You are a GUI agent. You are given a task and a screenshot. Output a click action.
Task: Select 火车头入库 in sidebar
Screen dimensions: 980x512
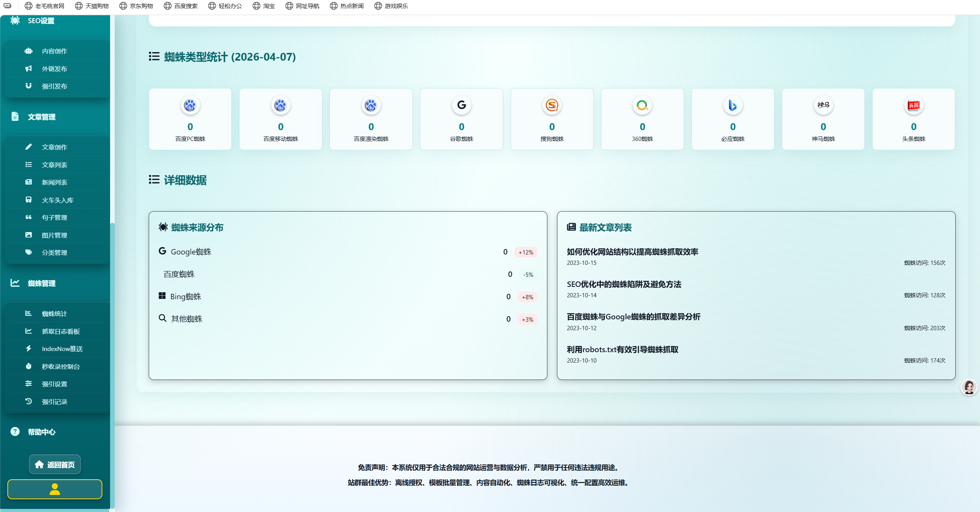point(58,200)
